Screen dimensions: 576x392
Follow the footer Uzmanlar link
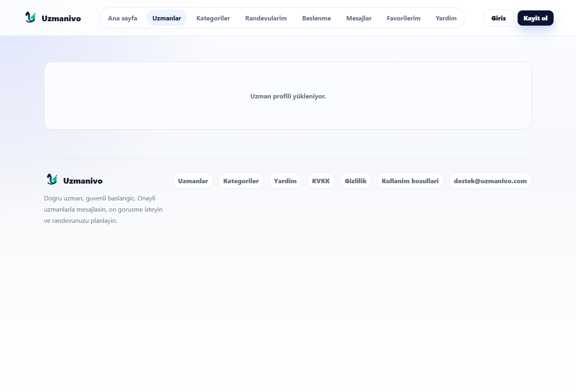[193, 181]
